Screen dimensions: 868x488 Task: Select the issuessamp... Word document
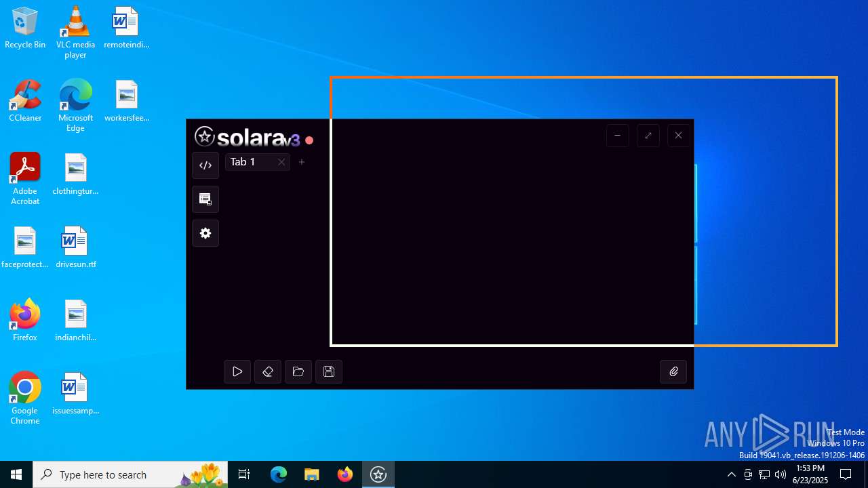[75, 394]
